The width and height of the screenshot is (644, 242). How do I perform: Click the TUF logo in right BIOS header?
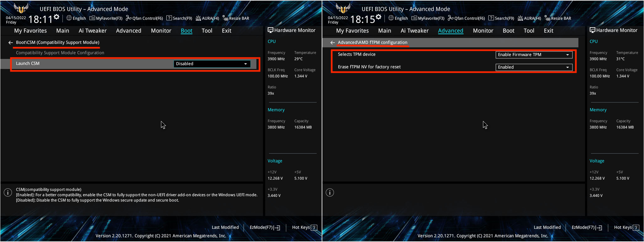343,8
